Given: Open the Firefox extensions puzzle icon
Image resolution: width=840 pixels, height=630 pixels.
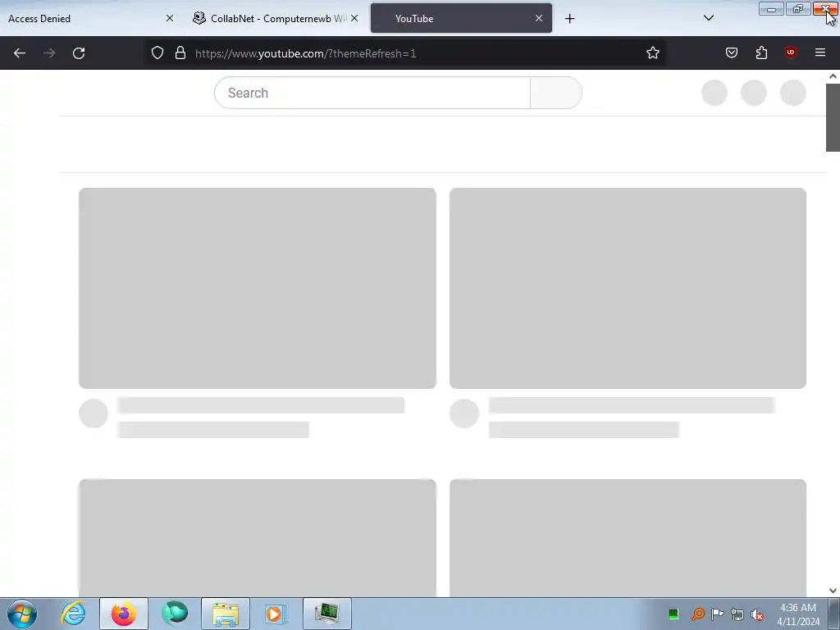Looking at the screenshot, I should (761, 52).
